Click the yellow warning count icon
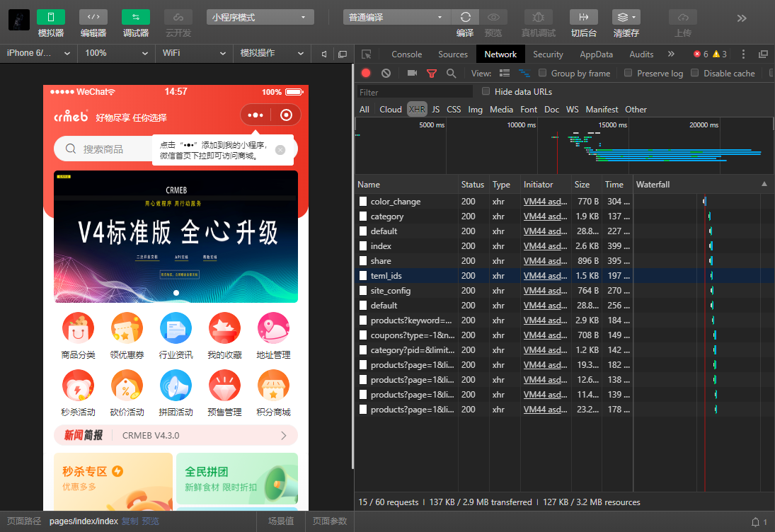This screenshot has width=775, height=532. pos(716,54)
